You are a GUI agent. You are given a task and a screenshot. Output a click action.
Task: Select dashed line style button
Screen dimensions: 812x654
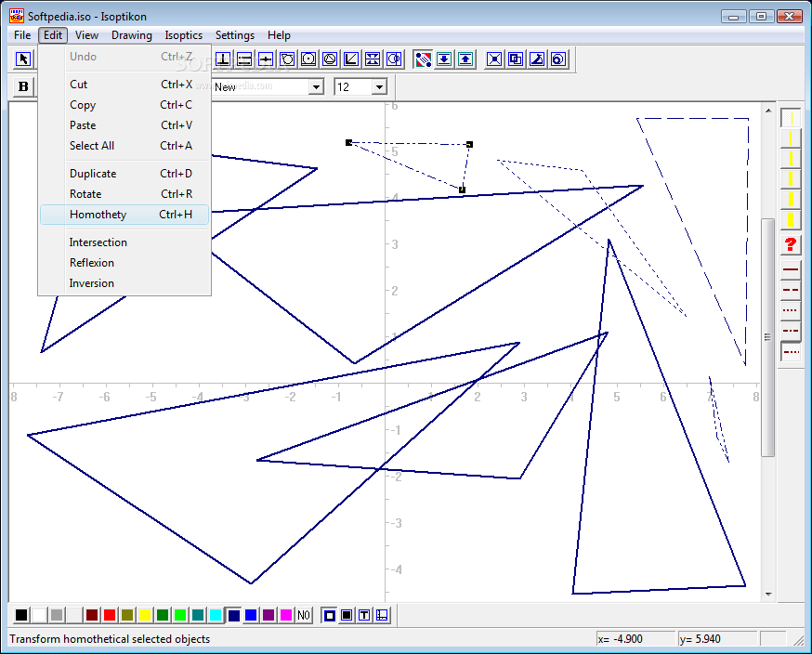(791, 290)
